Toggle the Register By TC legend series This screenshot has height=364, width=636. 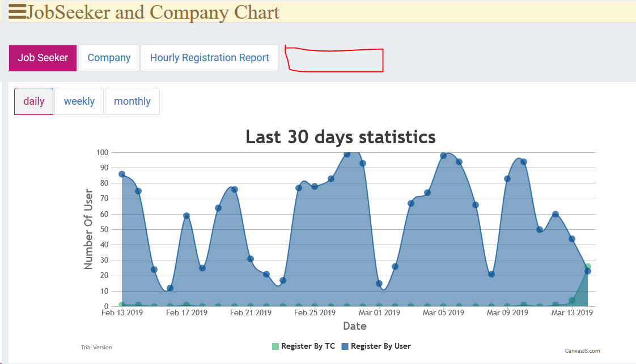[x=308, y=346]
